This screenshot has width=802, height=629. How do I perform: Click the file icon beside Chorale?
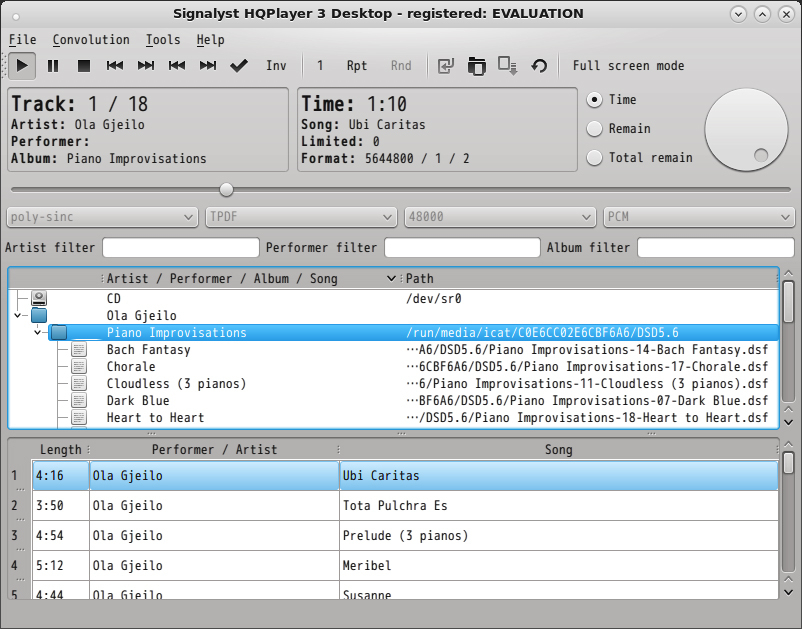click(x=79, y=367)
